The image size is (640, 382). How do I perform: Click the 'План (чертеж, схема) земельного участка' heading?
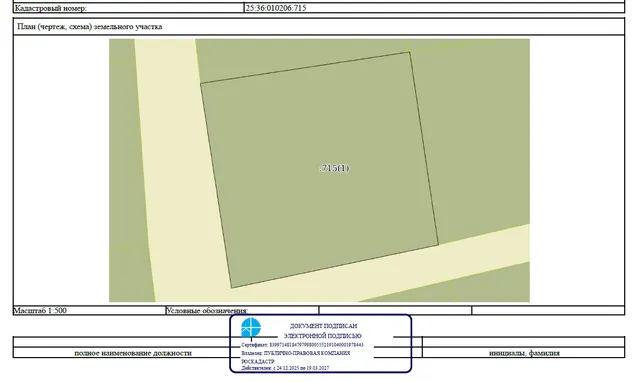pos(90,27)
